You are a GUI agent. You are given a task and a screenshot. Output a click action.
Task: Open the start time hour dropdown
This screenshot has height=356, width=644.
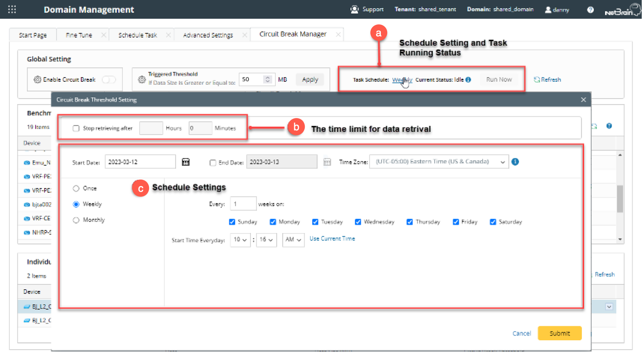coord(240,240)
